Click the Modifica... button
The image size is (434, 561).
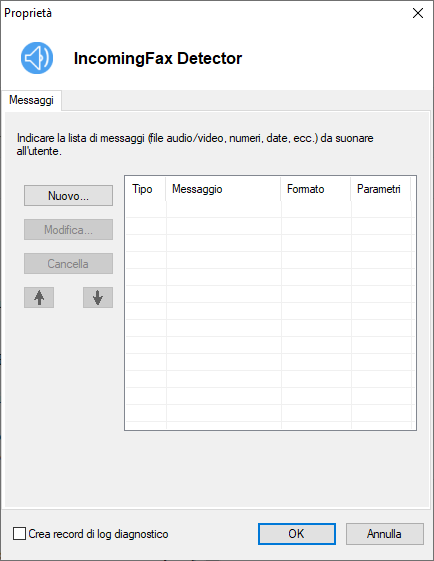(x=68, y=229)
